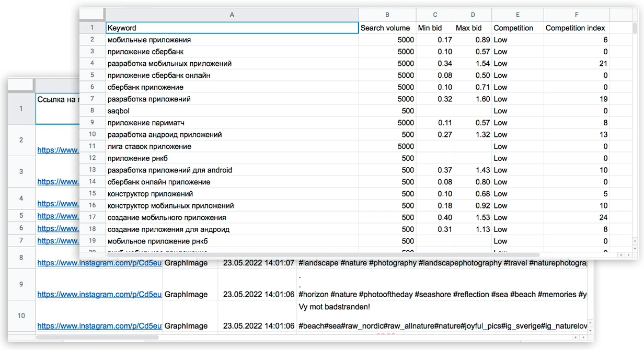The width and height of the screenshot is (644, 350).
Task: Click the front sheet's scroll-right arrow
Action: [x=628, y=255]
